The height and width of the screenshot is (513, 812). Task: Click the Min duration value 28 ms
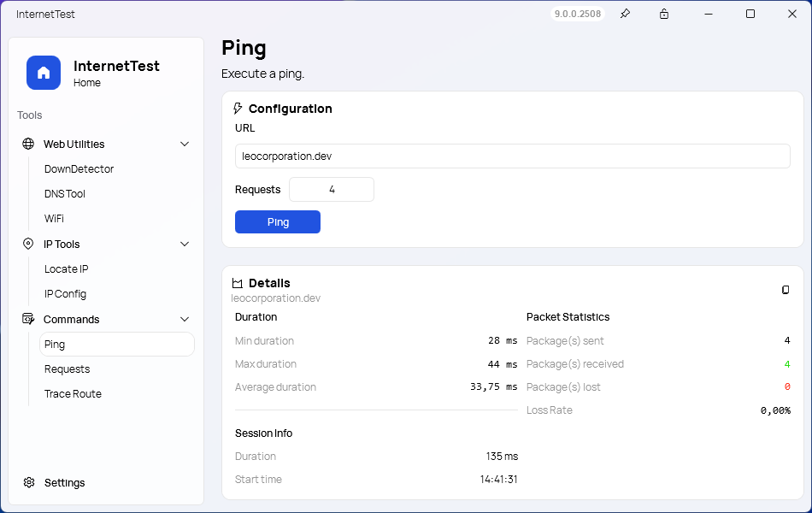point(503,340)
